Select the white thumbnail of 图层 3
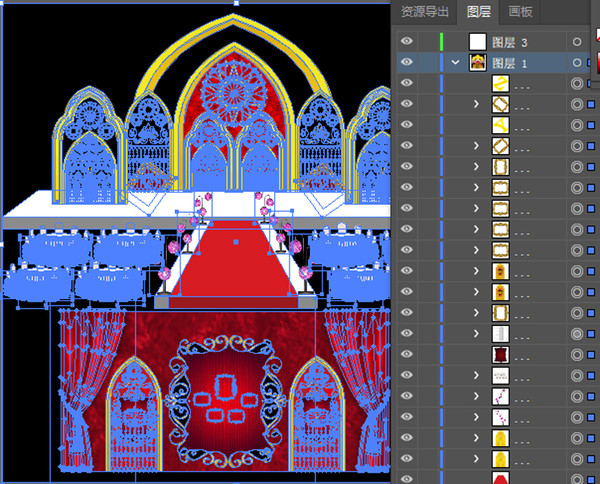600x484 pixels. click(x=478, y=42)
